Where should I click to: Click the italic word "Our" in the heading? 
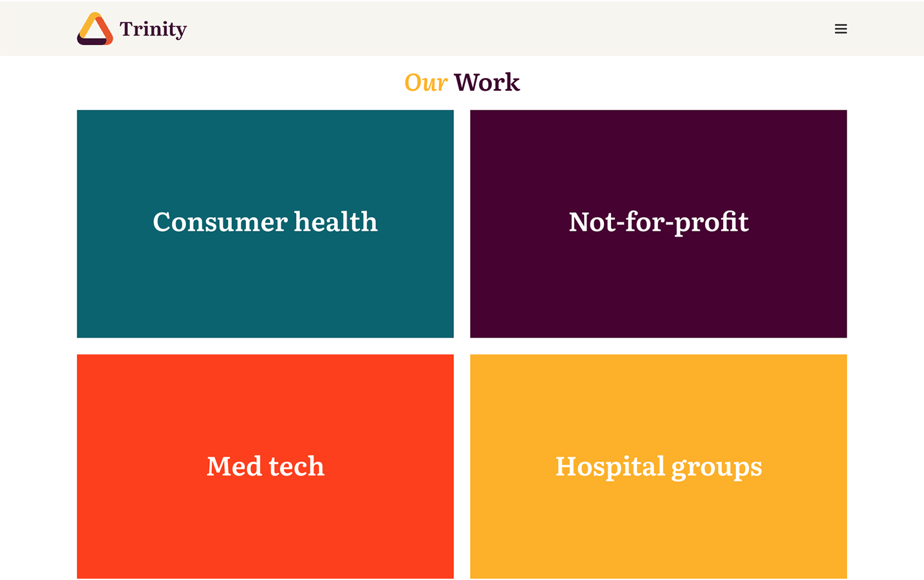point(426,82)
